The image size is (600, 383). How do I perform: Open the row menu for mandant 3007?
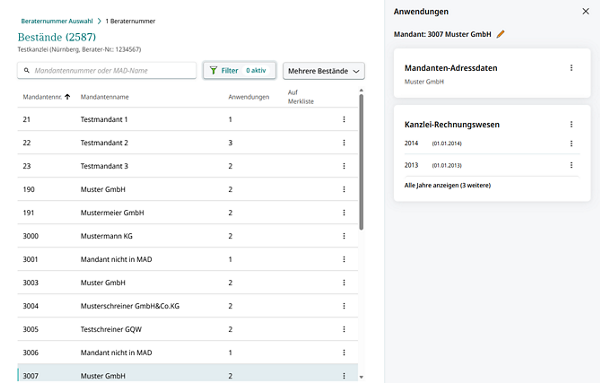[344, 376]
